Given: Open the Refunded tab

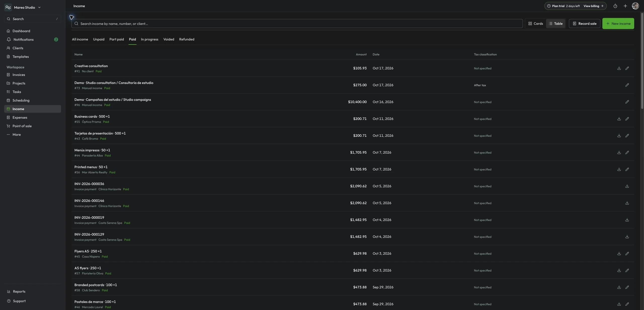Looking at the screenshot, I should (187, 39).
